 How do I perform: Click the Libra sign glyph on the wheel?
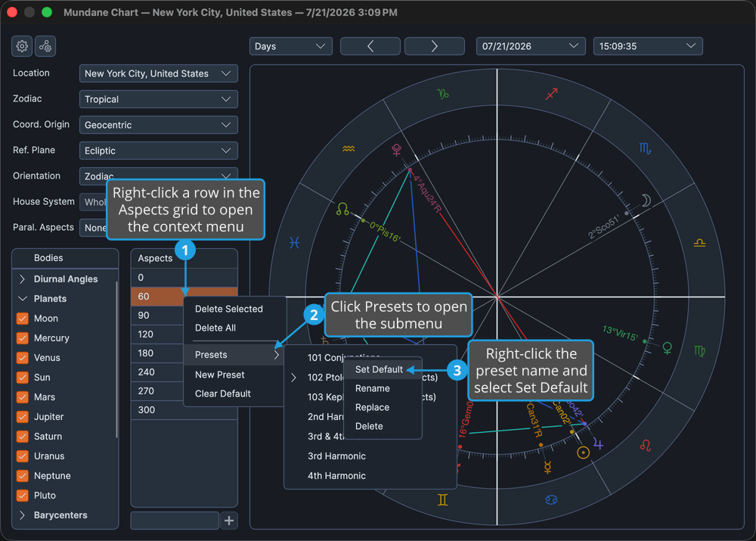699,243
